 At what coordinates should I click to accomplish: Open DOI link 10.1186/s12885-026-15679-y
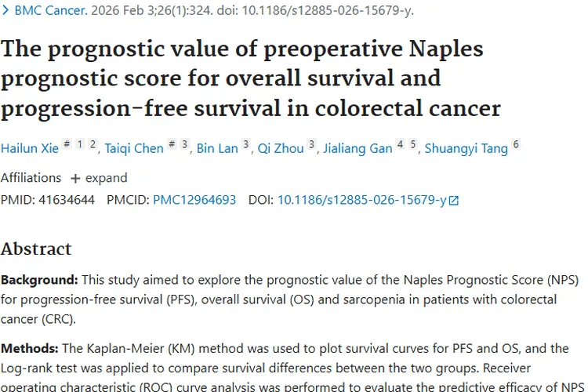coord(361,200)
